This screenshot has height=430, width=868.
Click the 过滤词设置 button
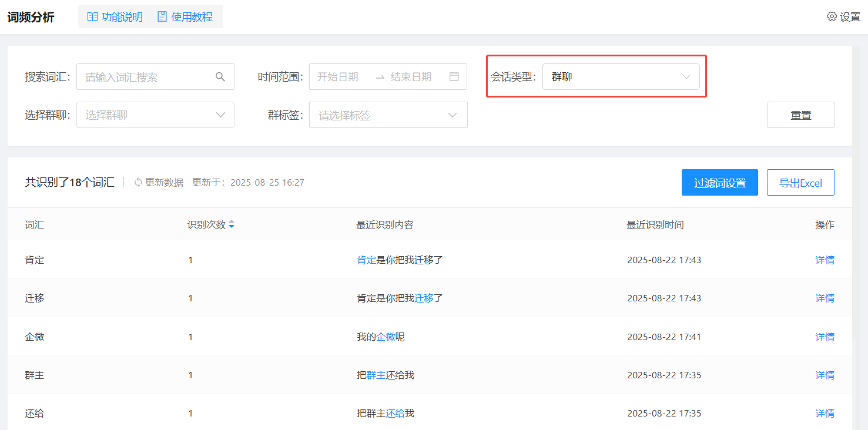coord(719,183)
